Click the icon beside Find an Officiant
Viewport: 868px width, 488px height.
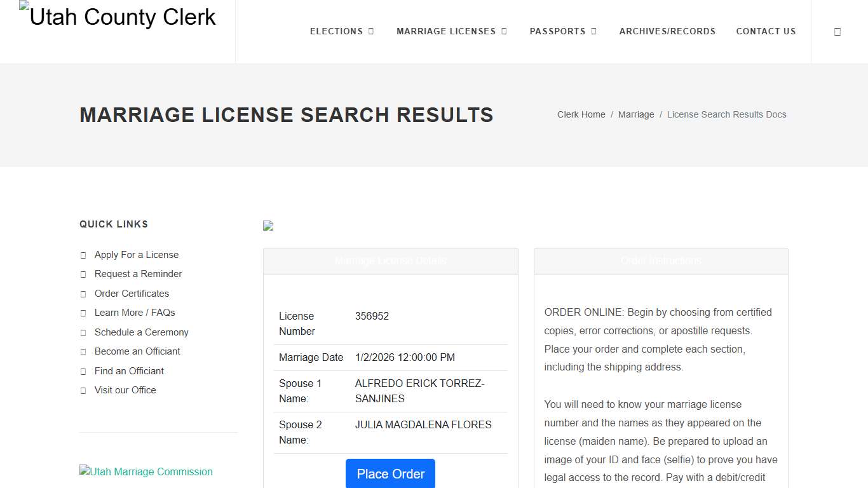83,371
